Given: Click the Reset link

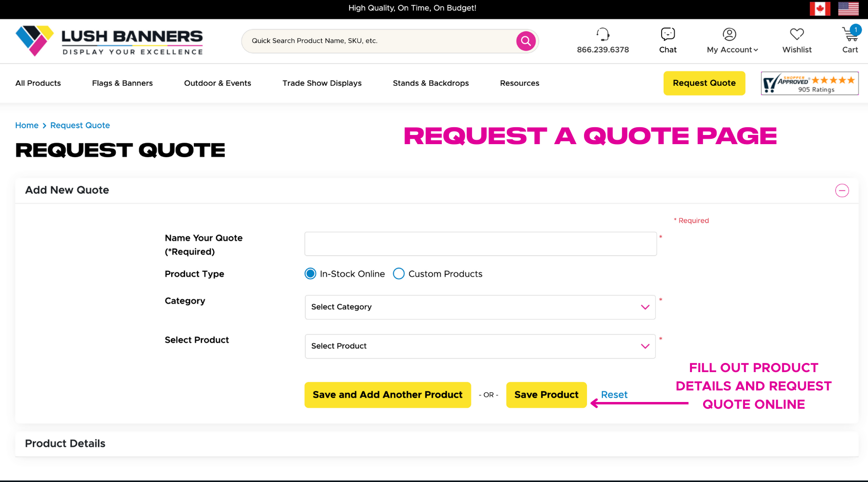Looking at the screenshot, I should (614, 395).
